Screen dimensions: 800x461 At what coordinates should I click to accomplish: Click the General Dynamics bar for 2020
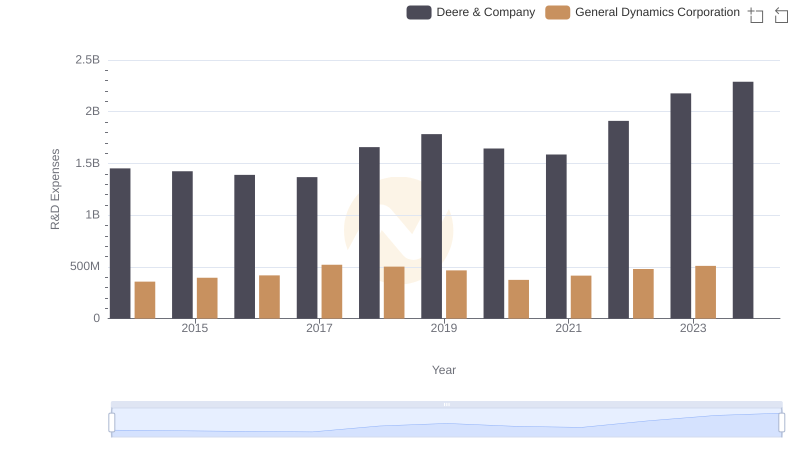point(518,299)
